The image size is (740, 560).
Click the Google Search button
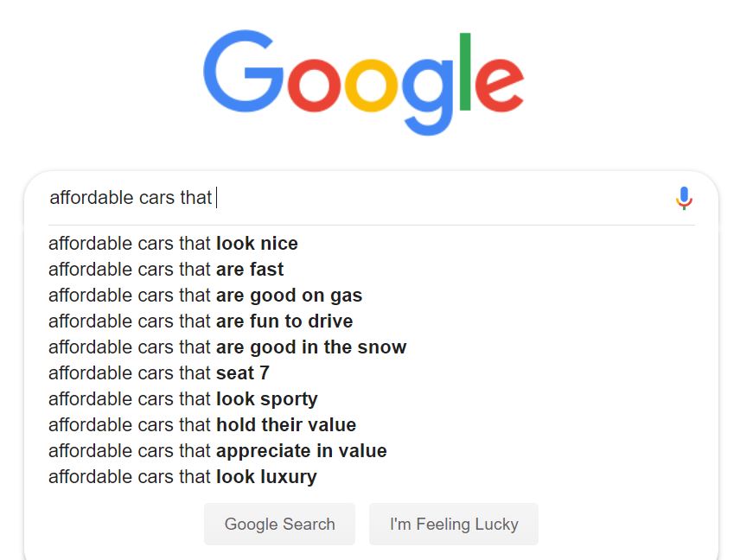pos(279,525)
